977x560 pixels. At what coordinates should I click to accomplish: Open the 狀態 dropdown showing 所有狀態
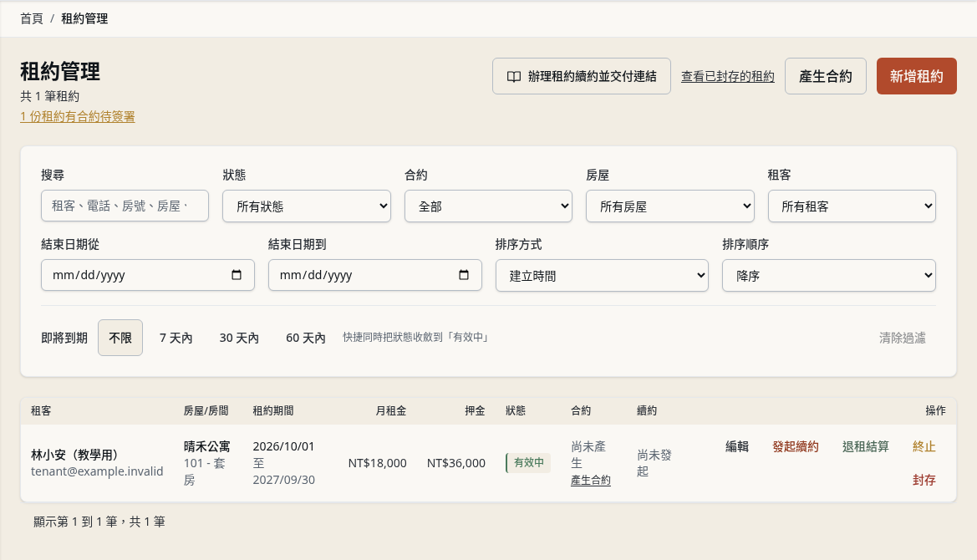(307, 206)
